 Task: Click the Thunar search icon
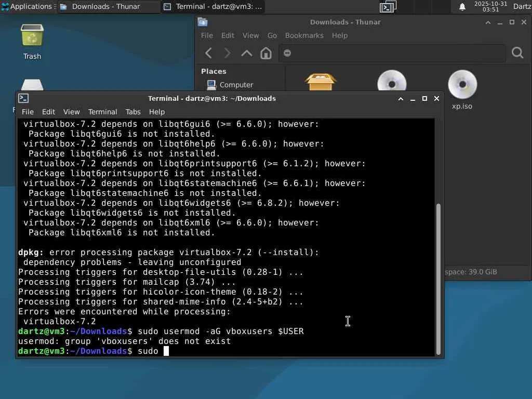pos(517,53)
